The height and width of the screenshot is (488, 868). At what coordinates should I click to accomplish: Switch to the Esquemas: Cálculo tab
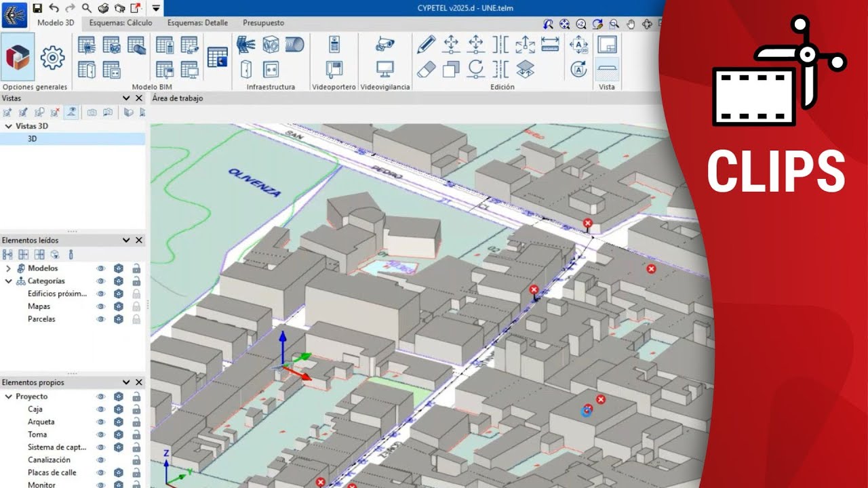[121, 23]
